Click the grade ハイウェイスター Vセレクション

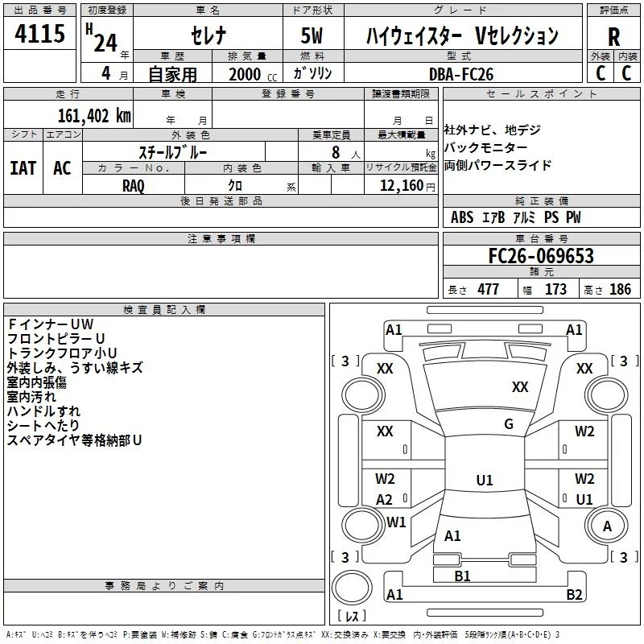click(461, 36)
